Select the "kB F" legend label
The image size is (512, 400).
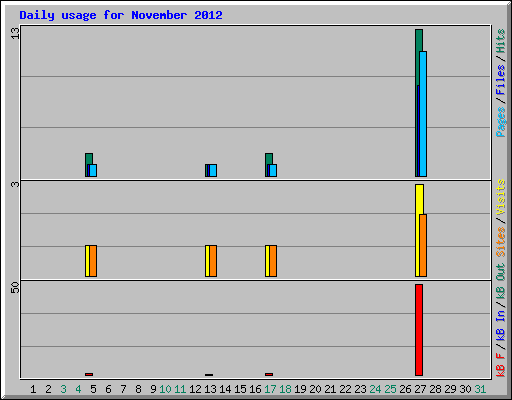(x=500, y=365)
